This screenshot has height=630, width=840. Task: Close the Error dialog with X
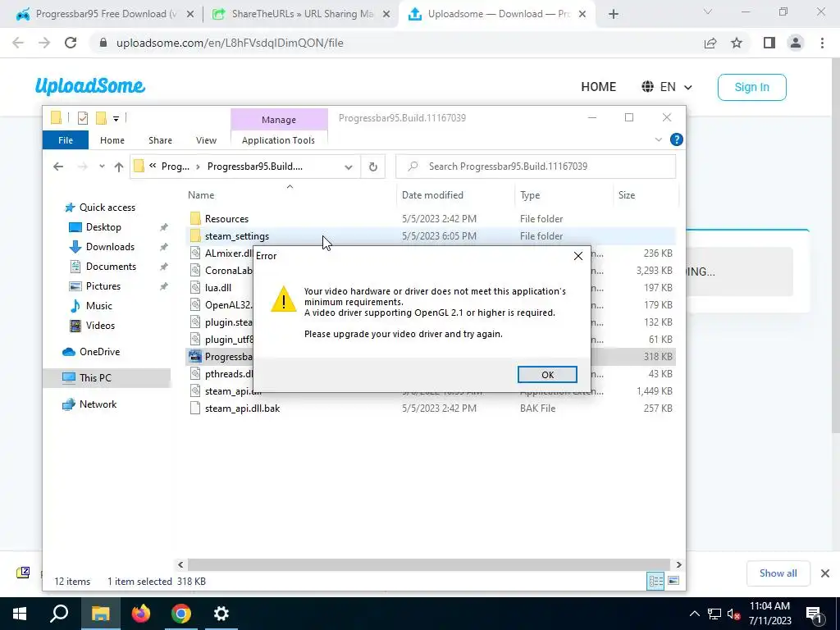coord(578,256)
